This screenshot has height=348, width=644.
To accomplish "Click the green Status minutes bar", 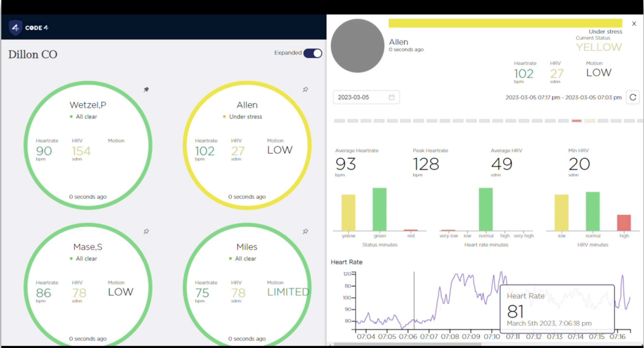I will (379, 209).
